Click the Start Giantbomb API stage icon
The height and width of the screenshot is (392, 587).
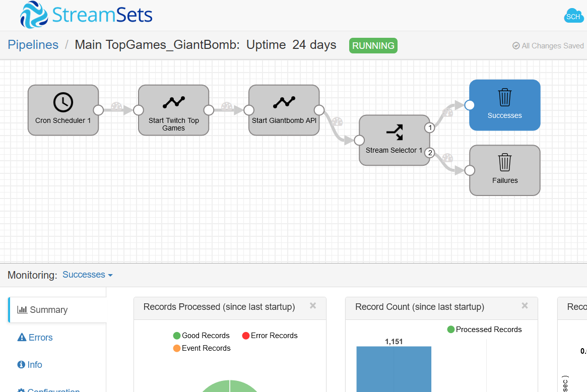[x=284, y=102]
